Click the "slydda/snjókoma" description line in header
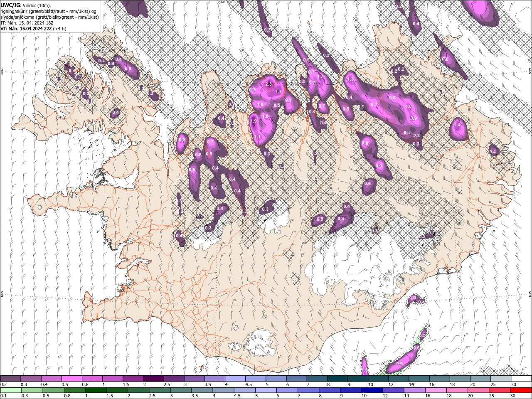 coord(49,17)
